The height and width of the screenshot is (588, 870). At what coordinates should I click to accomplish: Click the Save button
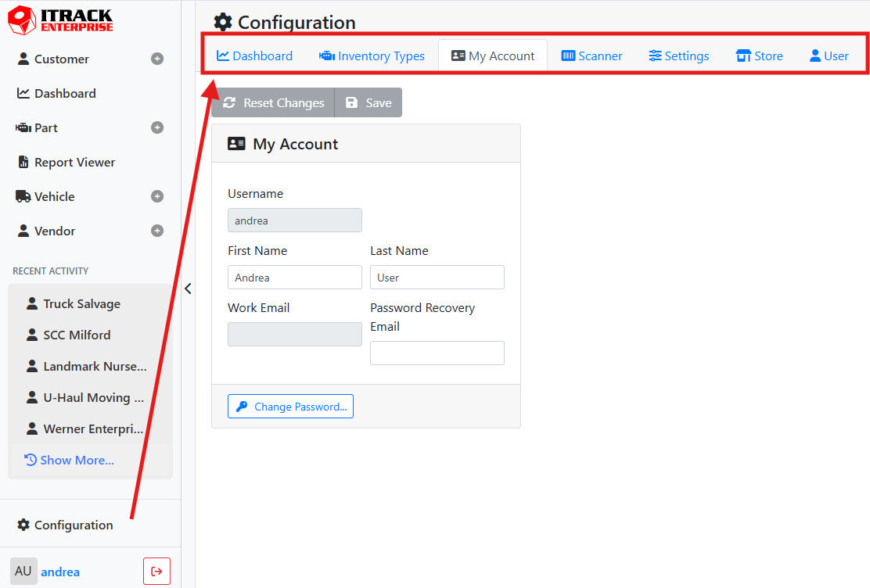(x=368, y=103)
